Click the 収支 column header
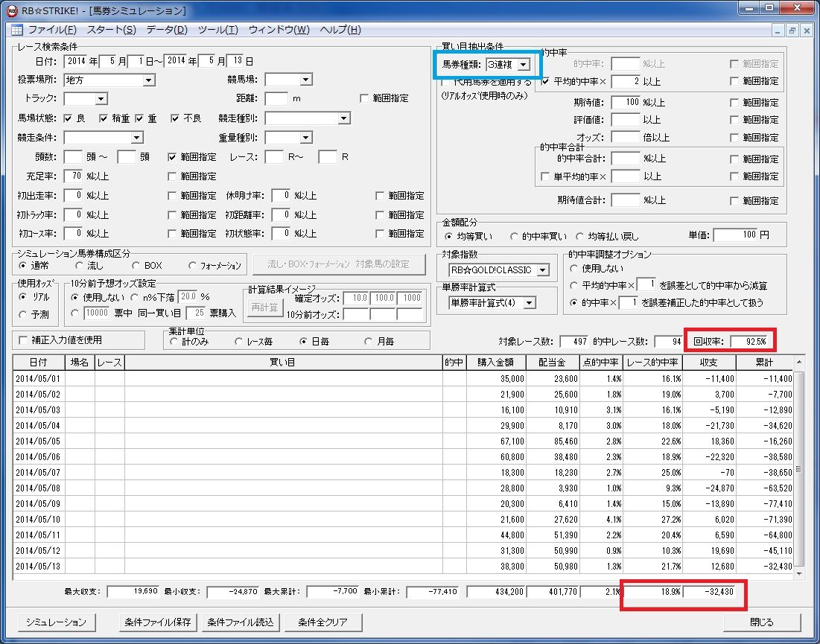Viewport: 820px width, 644px height. point(709,363)
